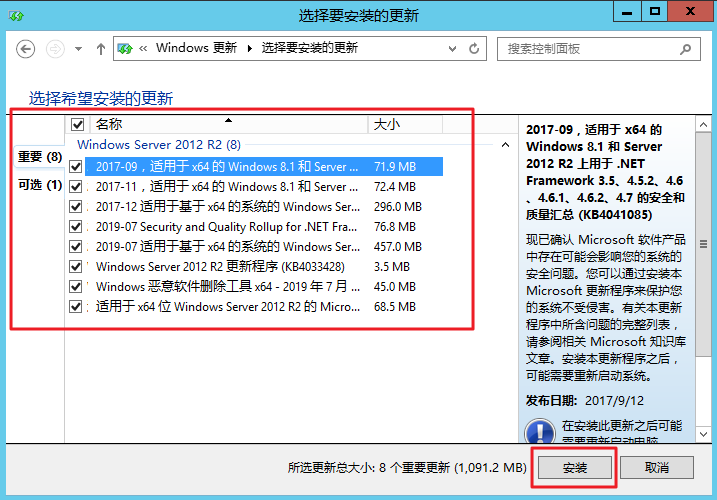Click the 3.5 MB size cell
This screenshot has width=717, height=500.
click(x=392, y=267)
